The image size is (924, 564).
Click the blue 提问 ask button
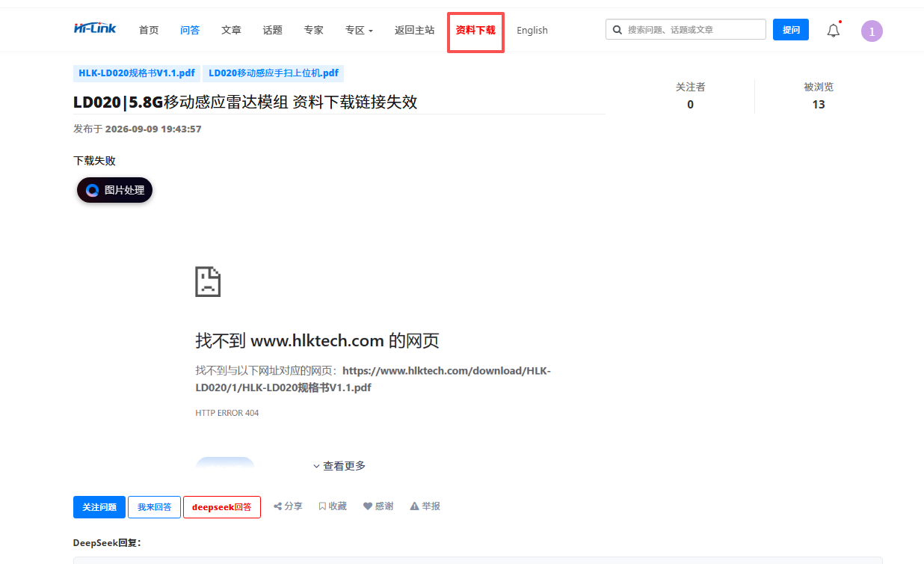791,30
